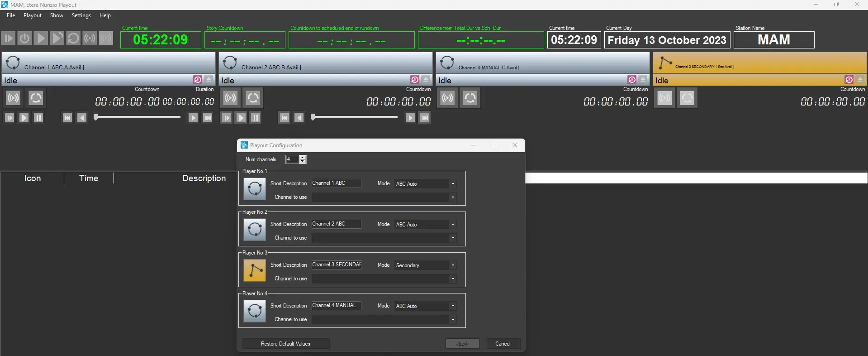Viewport: 868px width, 356px height.
Task: Open the Mode dropdown for Player No.1
Action: 452,184
